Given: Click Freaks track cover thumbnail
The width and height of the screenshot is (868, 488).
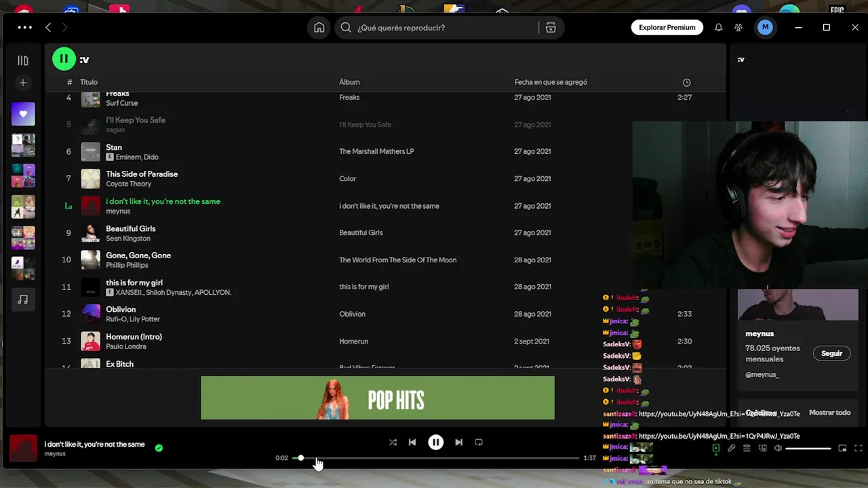Looking at the screenshot, I should (90, 98).
